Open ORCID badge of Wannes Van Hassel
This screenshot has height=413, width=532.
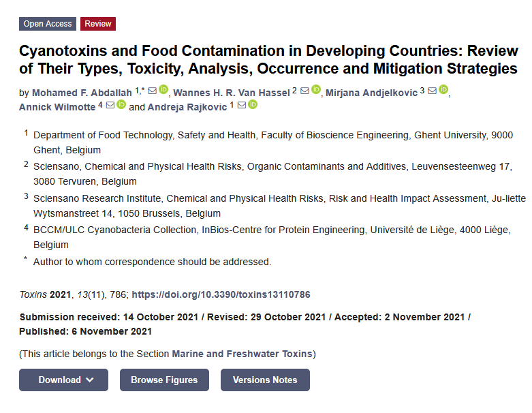316,90
